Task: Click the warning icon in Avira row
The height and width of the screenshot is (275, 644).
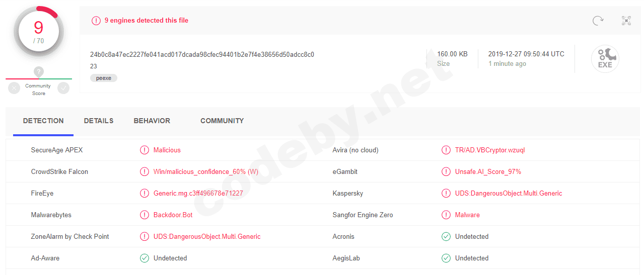Action: 446,150
